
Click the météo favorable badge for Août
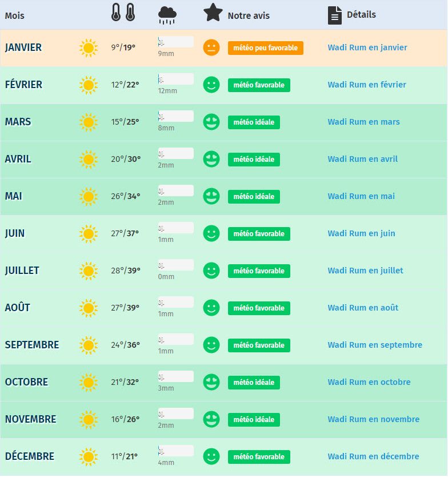tap(259, 308)
